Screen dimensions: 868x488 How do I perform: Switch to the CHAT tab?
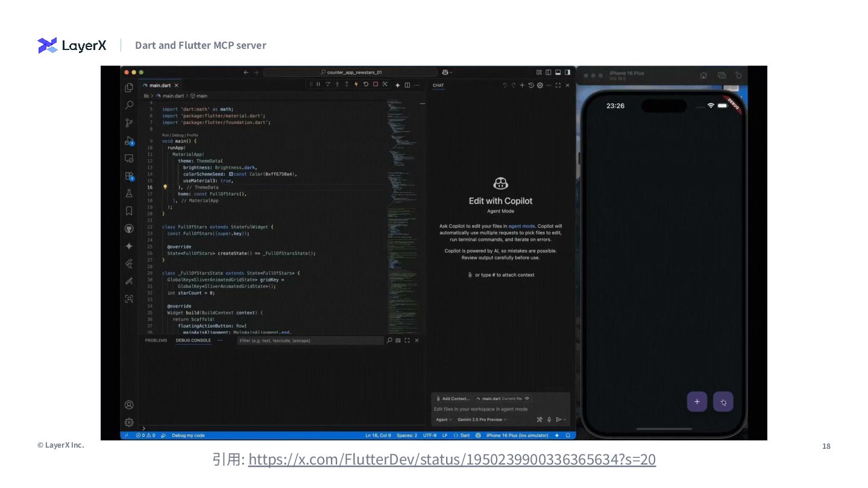(x=438, y=86)
